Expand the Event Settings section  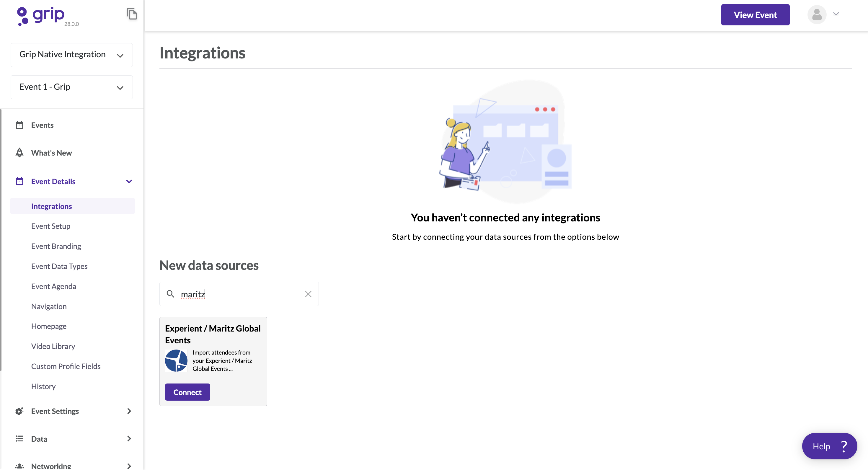129,411
